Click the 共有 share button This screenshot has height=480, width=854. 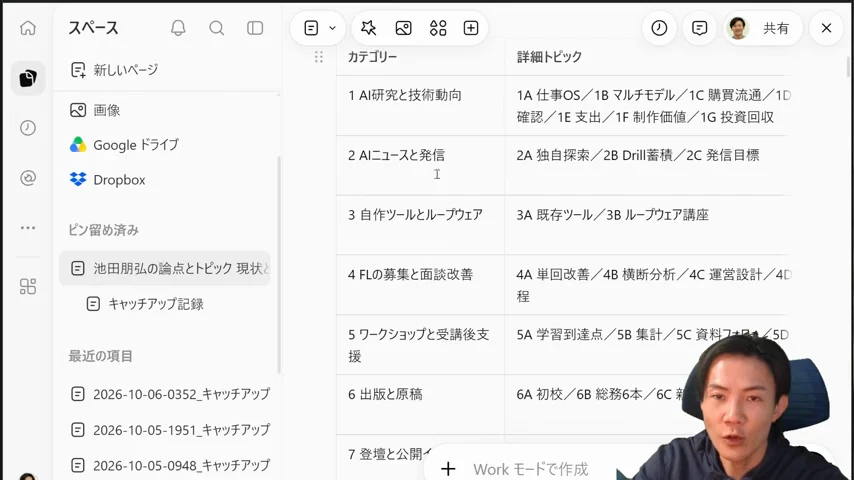[x=776, y=28]
